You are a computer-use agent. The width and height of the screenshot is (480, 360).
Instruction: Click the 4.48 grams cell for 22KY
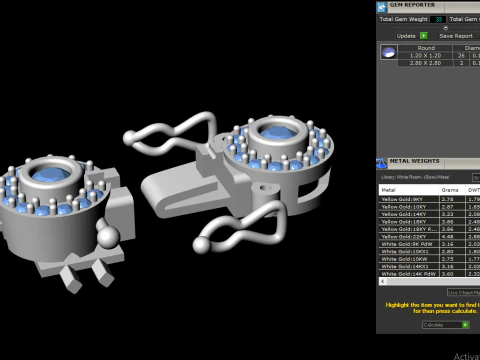452,237
